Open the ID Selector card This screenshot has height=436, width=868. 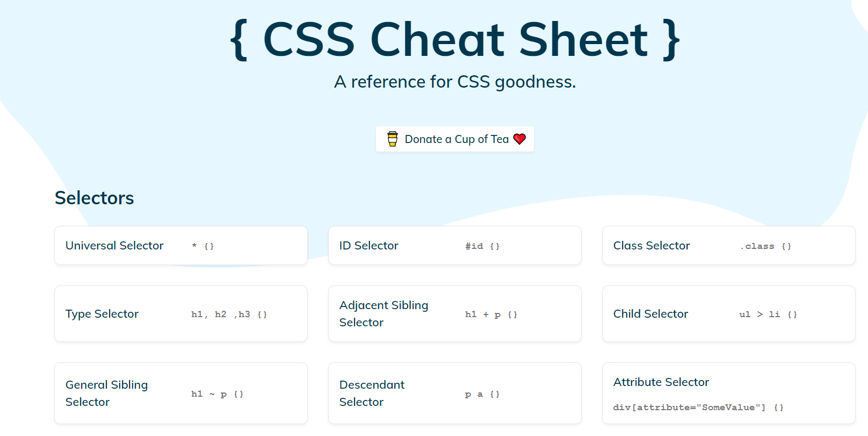tap(455, 246)
